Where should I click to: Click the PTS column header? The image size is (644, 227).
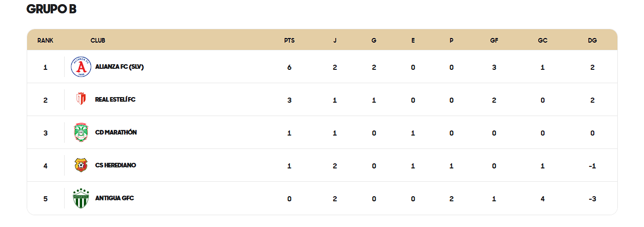289,41
